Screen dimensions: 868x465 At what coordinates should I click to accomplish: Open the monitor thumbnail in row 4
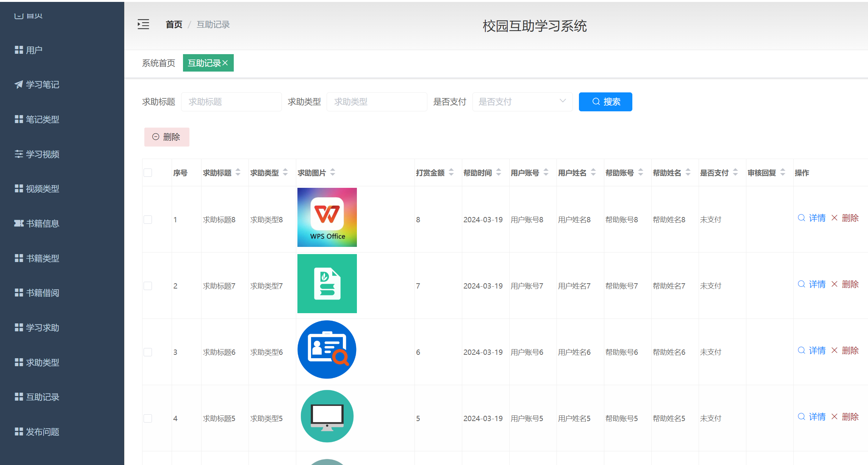(327, 416)
